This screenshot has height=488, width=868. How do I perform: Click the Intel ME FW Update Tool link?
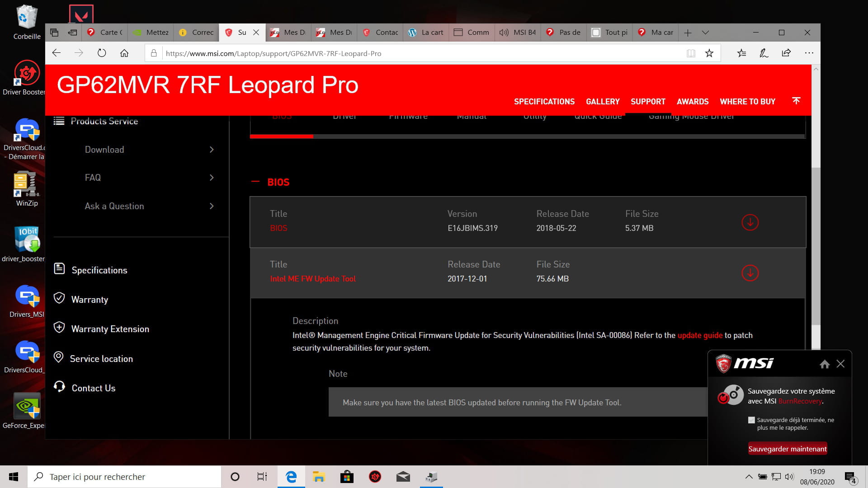click(x=313, y=279)
